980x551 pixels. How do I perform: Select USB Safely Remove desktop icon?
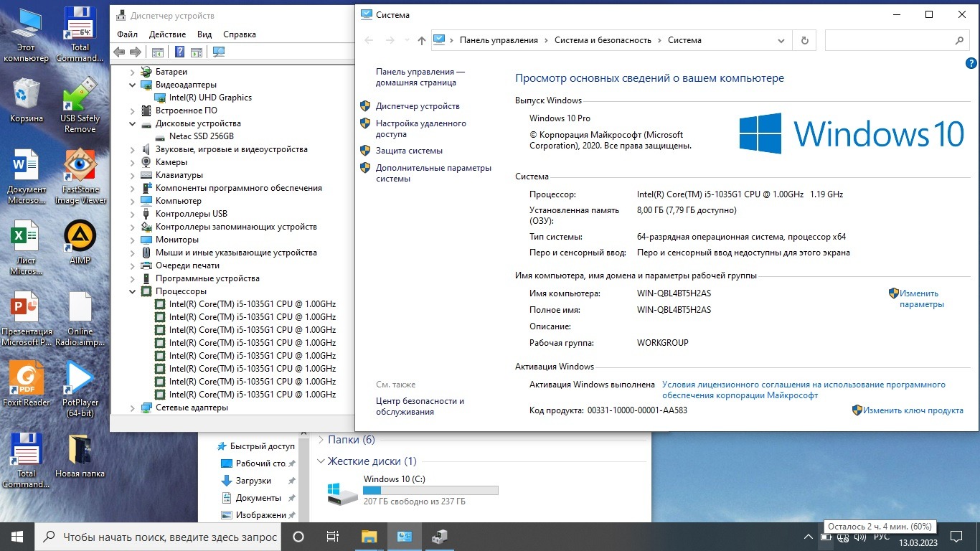(80, 105)
